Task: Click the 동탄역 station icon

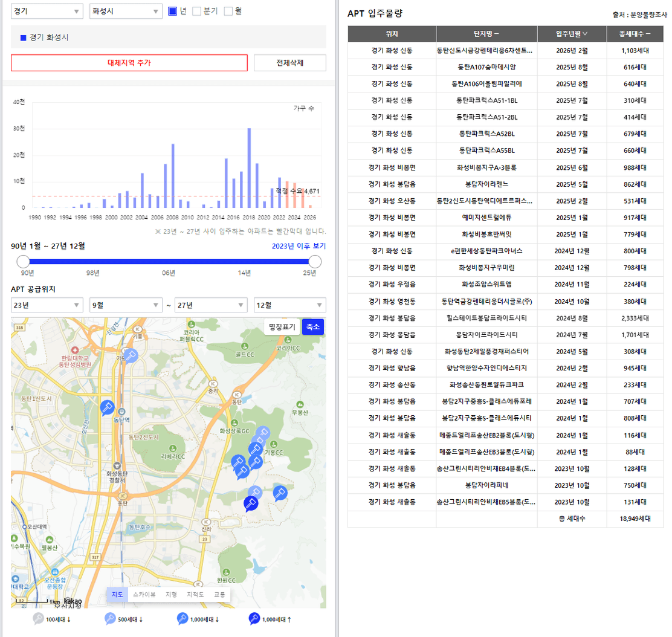Action: coord(121,412)
